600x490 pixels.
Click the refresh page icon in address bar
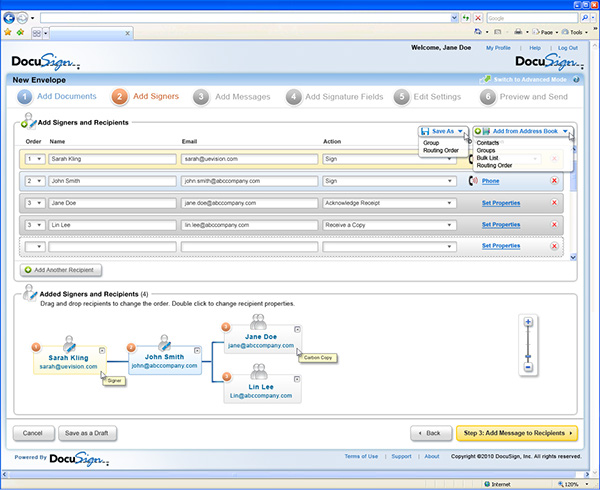pos(466,18)
